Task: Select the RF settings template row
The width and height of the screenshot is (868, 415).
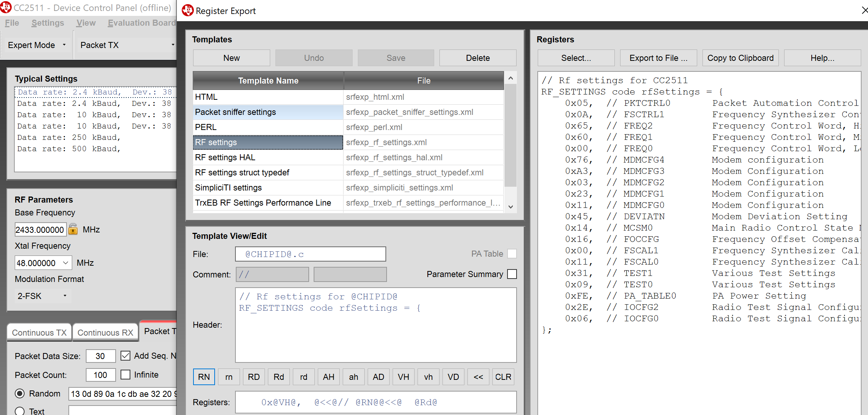Action: tap(348, 142)
